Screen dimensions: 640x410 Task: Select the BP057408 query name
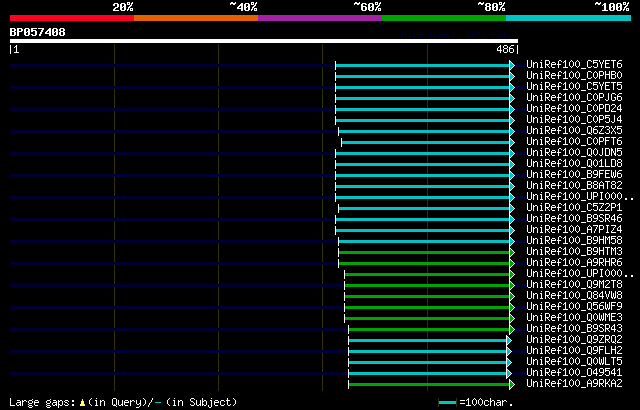(x=38, y=32)
